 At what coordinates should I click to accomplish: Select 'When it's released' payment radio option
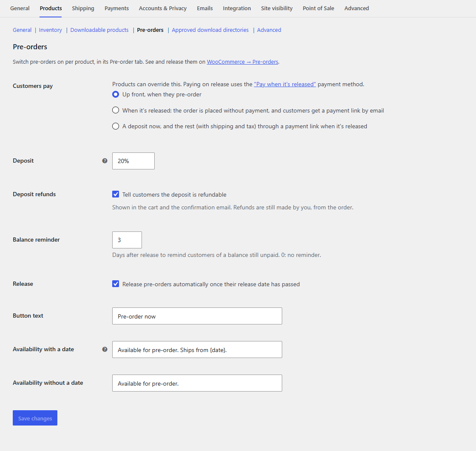(116, 110)
